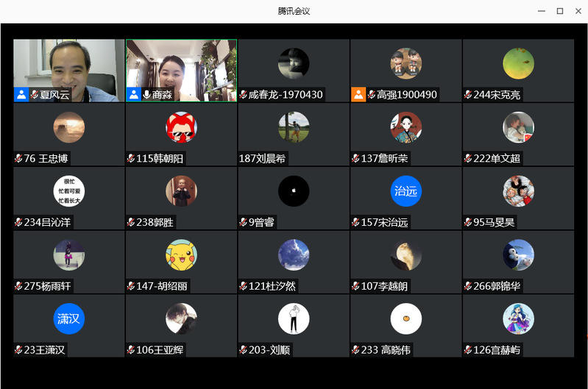Click the blue 治远 avatar circle
This screenshot has height=389, width=588.
pyautogui.click(x=405, y=191)
